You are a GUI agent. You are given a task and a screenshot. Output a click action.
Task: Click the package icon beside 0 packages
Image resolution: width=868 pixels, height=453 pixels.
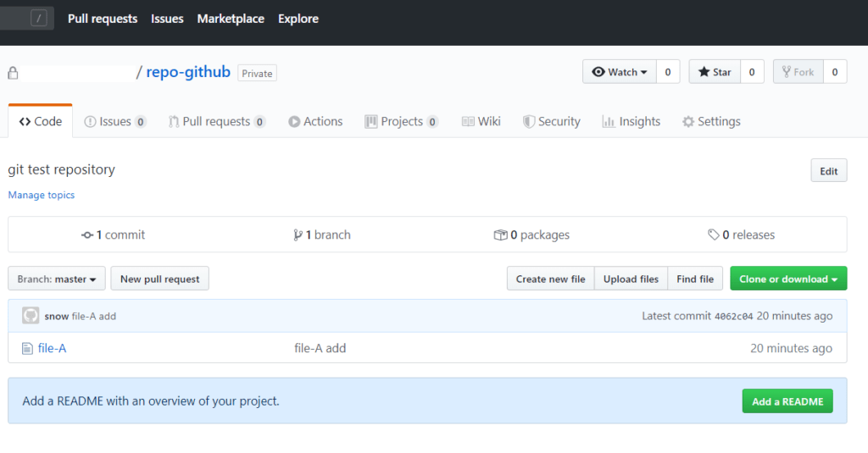tap(500, 235)
